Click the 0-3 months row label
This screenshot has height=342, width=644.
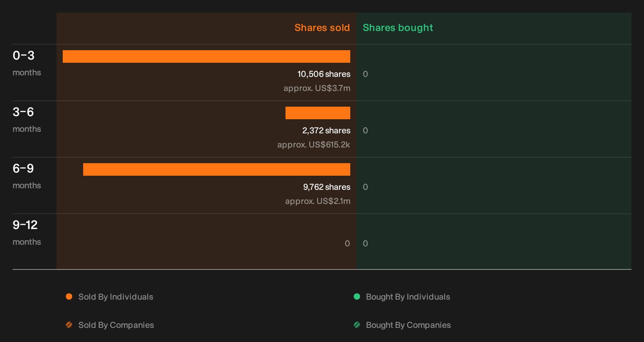[27, 63]
